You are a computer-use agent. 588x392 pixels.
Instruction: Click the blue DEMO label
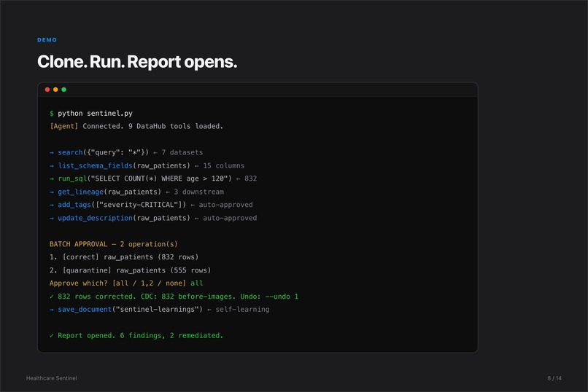pos(47,39)
